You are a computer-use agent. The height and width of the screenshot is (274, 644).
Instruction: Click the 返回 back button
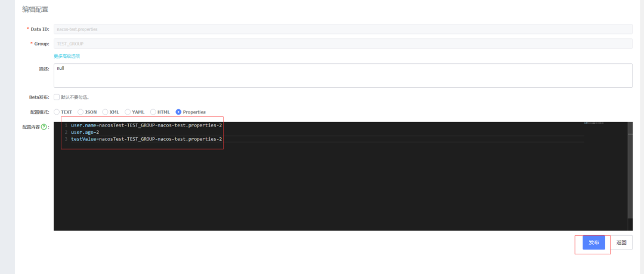(x=621, y=243)
